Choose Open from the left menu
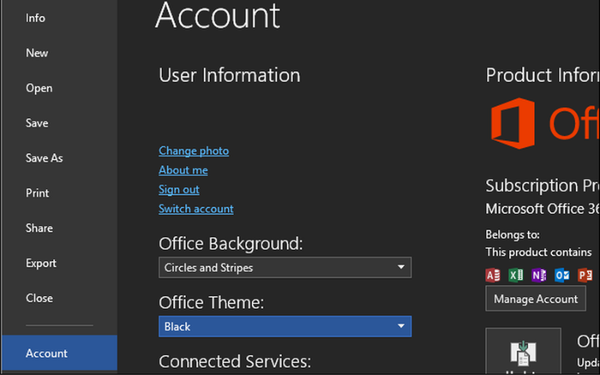The image size is (600, 375). [39, 88]
